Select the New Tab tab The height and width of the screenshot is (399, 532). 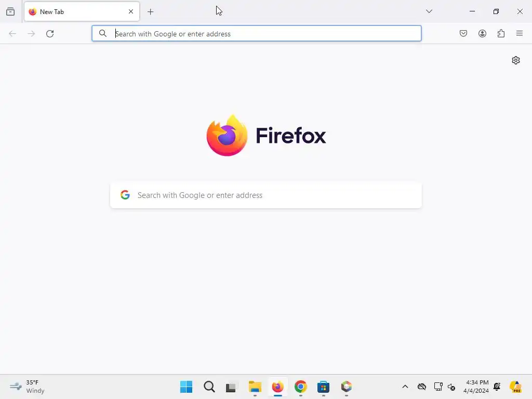coord(82,11)
